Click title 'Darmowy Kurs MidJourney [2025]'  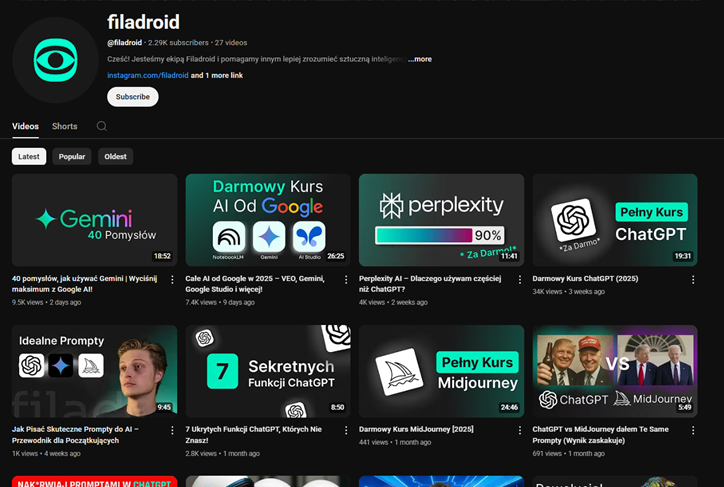point(416,429)
